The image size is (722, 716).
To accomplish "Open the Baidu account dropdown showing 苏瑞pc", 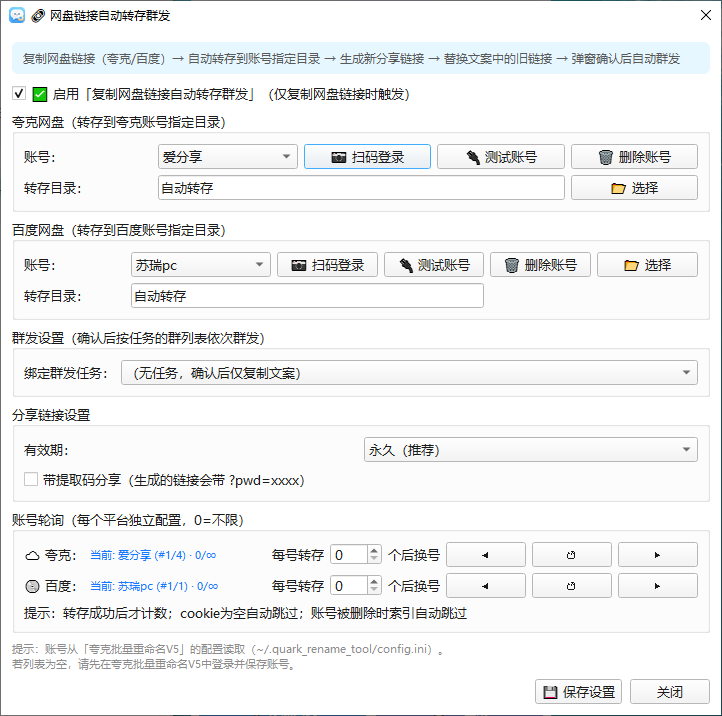I will click(x=201, y=265).
